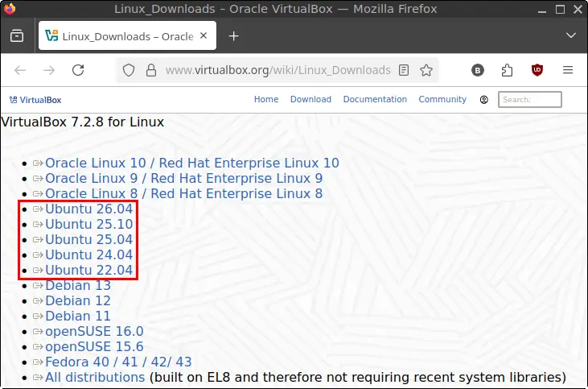
Task: Open the Documentation navigation item
Action: (x=375, y=99)
